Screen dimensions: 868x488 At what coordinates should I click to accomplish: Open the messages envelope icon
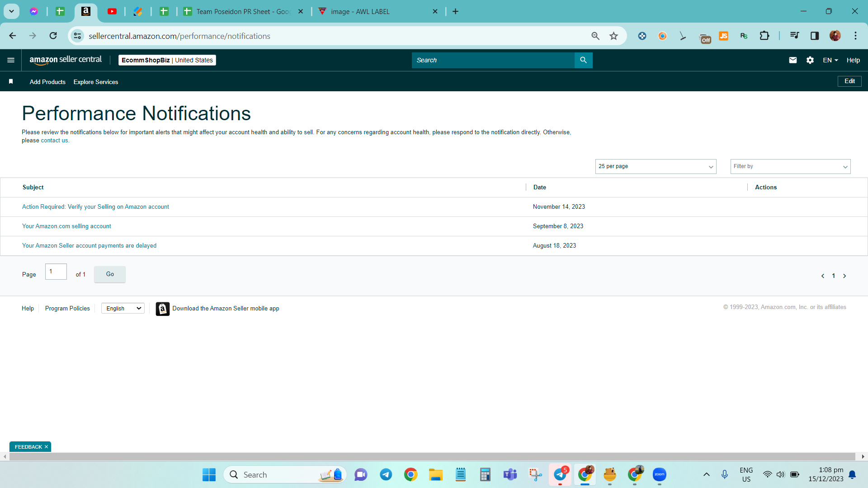[793, 60]
